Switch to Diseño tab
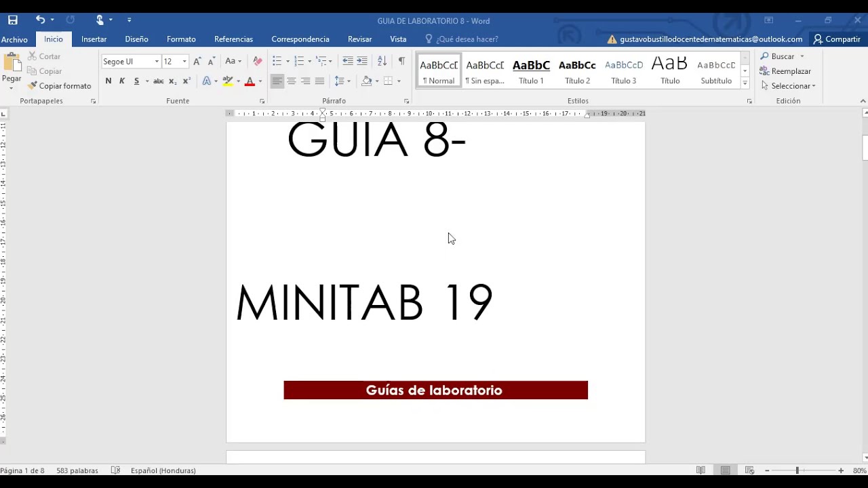Screen dimensions: 868x488 [136, 39]
